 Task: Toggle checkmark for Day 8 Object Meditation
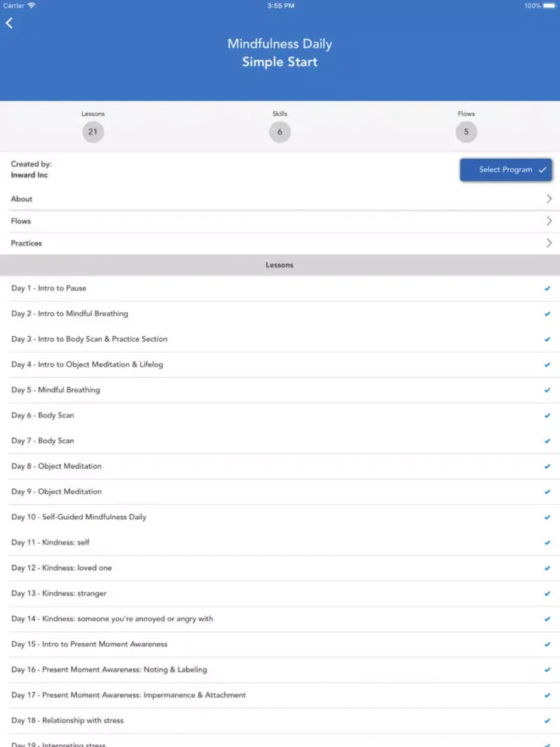pyautogui.click(x=547, y=466)
